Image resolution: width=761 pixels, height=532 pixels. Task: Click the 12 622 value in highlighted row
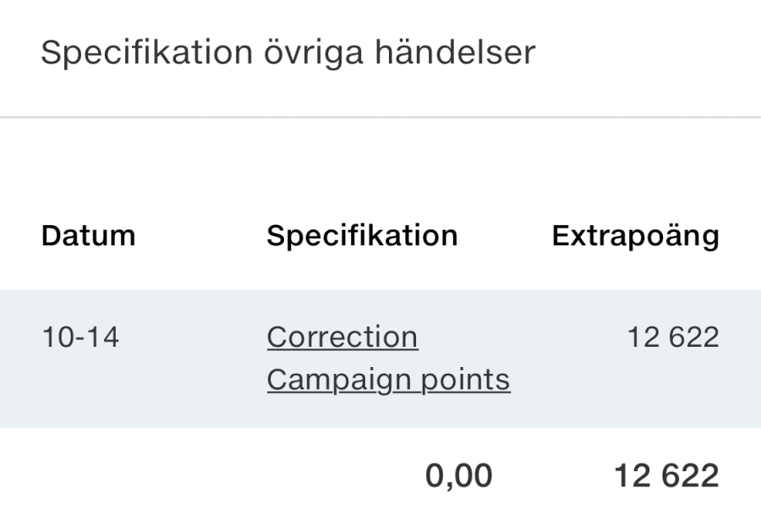[673, 337]
